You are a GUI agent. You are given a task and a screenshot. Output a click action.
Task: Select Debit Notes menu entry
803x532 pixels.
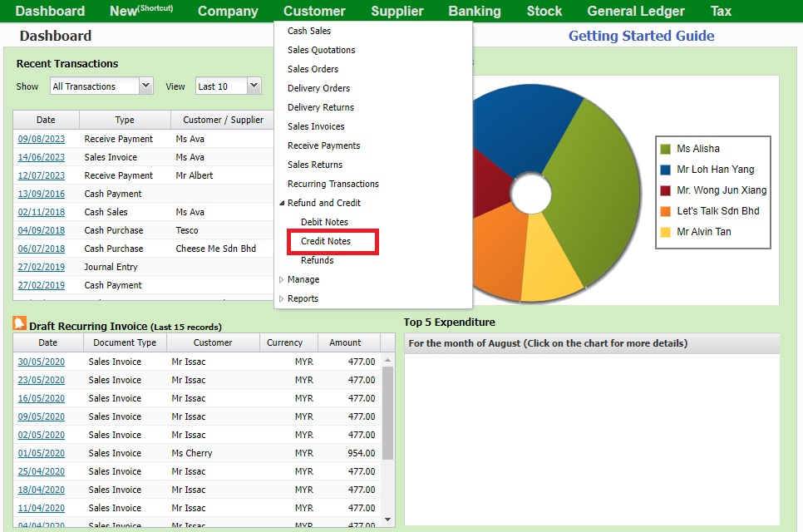click(x=324, y=222)
